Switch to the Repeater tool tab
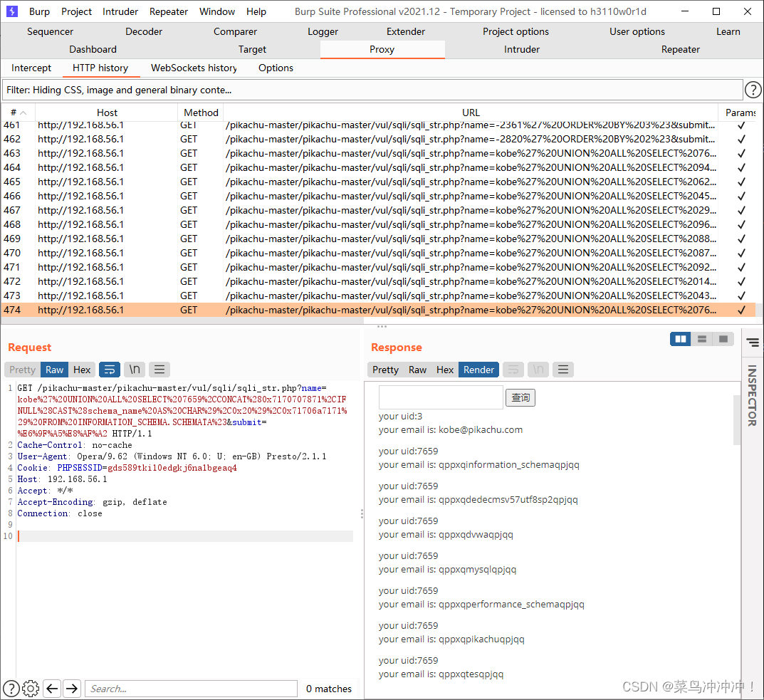The width and height of the screenshot is (764, 700). tap(680, 49)
